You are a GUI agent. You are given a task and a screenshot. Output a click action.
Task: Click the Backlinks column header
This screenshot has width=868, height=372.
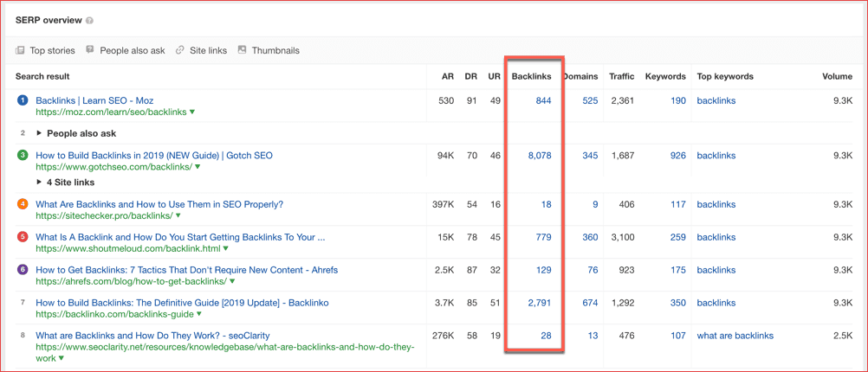pos(531,76)
